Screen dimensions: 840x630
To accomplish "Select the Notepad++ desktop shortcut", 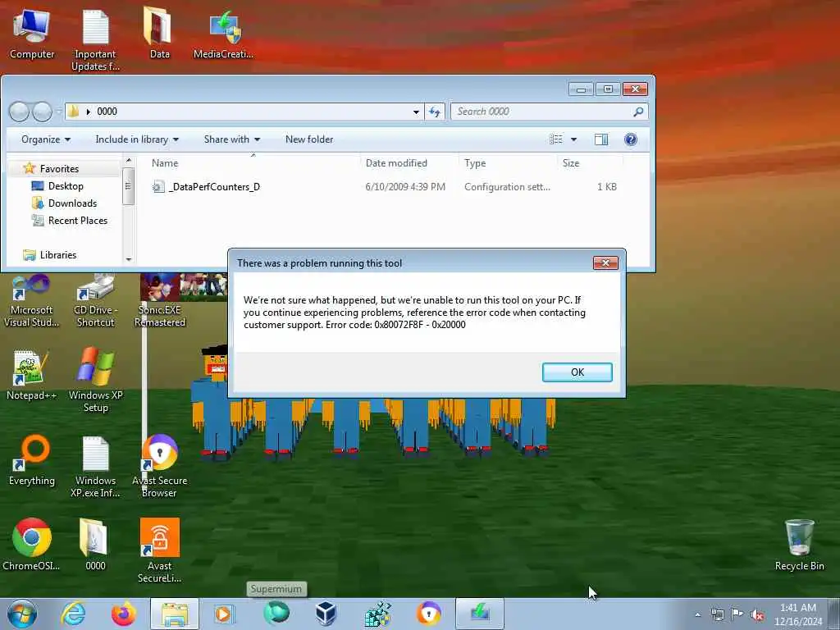I will (32, 375).
